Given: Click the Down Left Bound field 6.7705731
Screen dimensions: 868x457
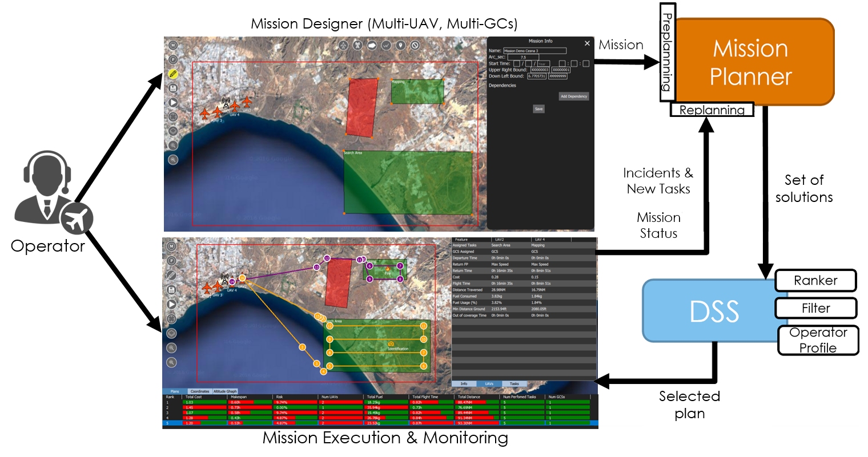Looking at the screenshot, I should [537, 76].
